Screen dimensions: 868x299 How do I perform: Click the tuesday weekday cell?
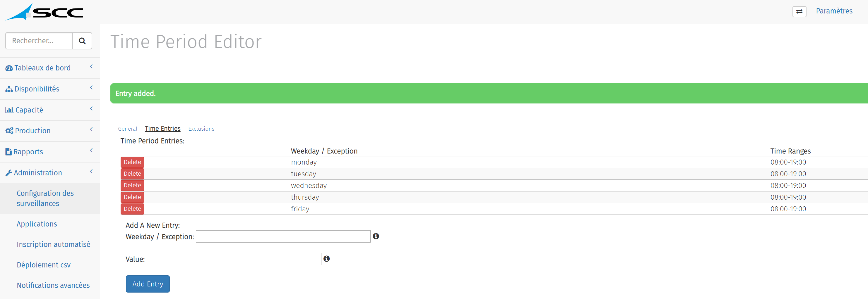click(x=303, y=174)
